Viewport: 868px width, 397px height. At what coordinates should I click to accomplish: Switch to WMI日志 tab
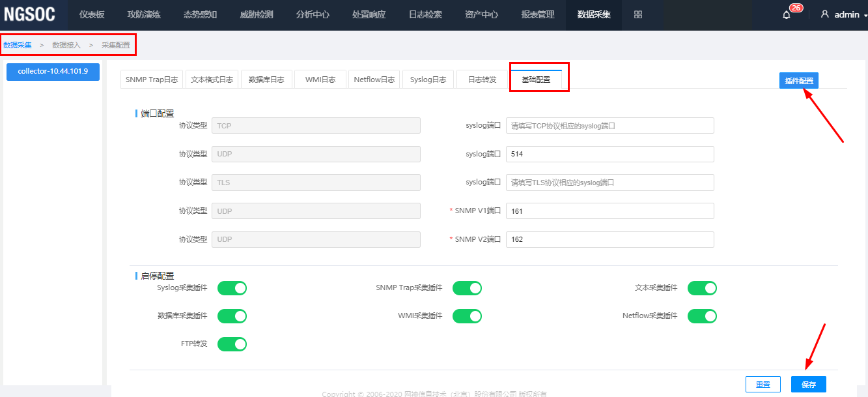click(320, 79)
